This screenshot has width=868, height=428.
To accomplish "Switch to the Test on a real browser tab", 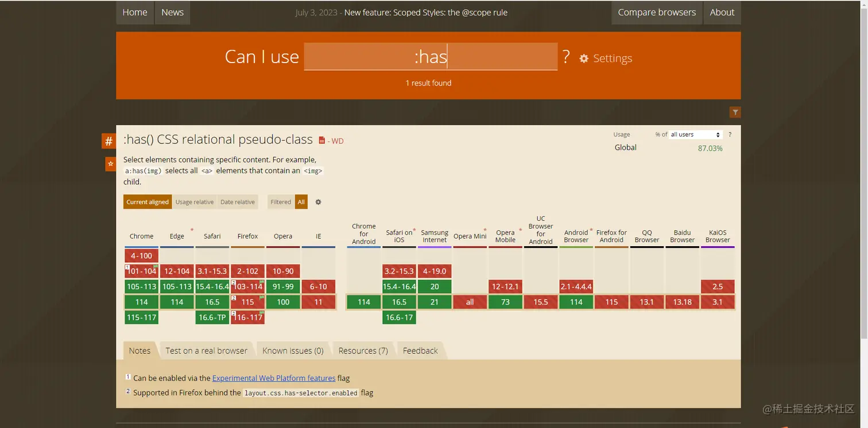I will click(x=207, y=351).
